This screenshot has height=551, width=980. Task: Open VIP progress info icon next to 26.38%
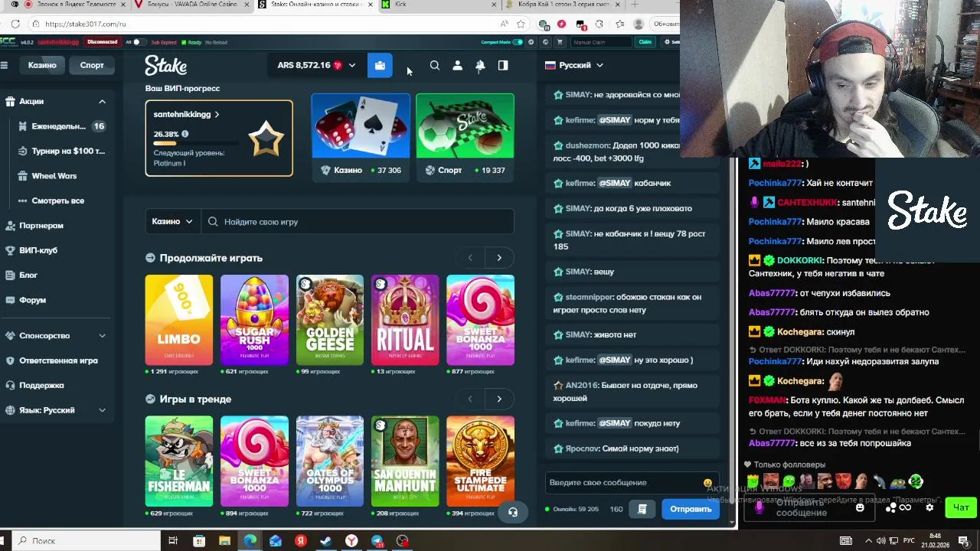[x=185, y=134]
